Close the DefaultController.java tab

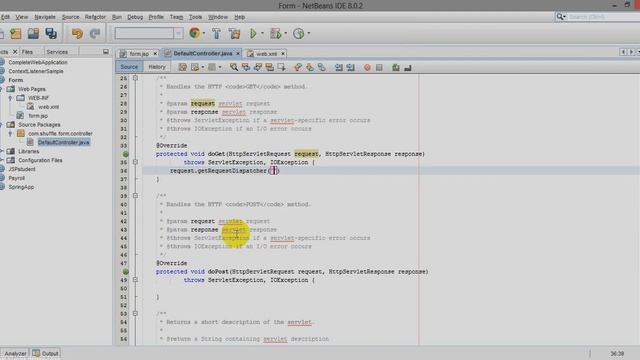coord(238,53)
